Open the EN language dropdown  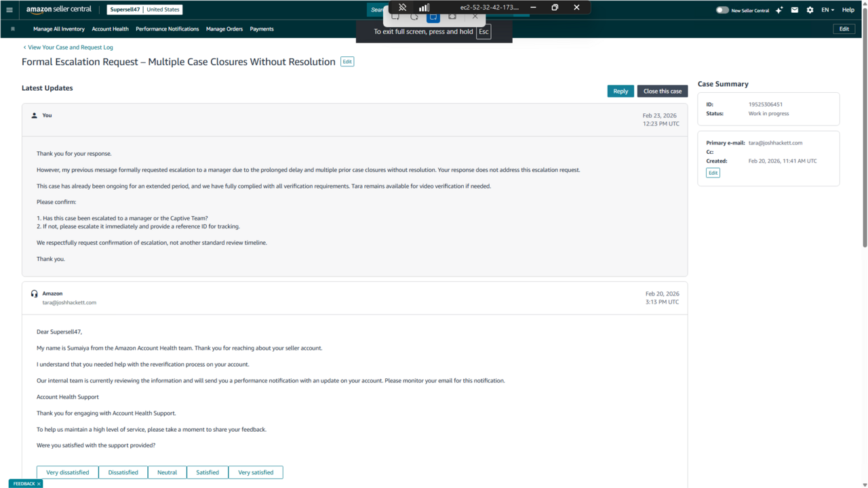(827, 10)
